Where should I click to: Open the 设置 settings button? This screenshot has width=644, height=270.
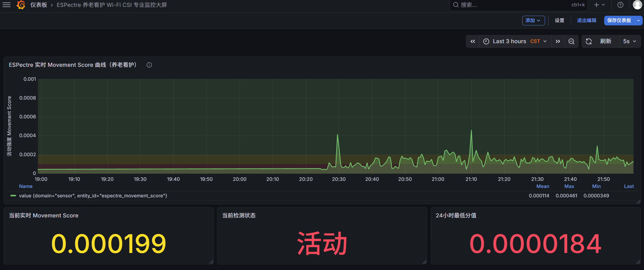[559, 21]
